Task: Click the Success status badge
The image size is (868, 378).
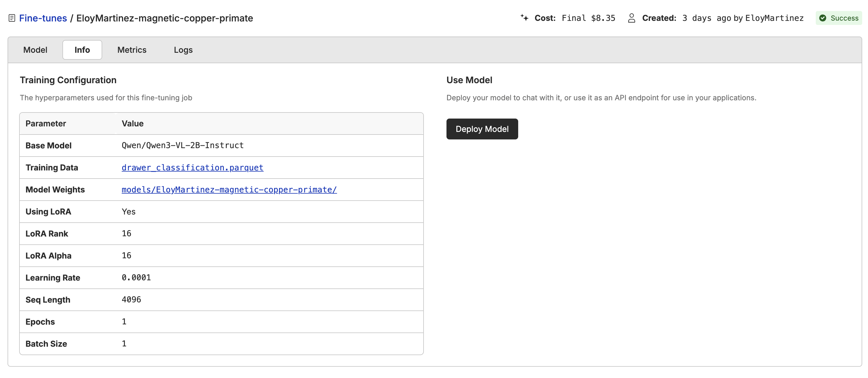Action: coord(839,18)
